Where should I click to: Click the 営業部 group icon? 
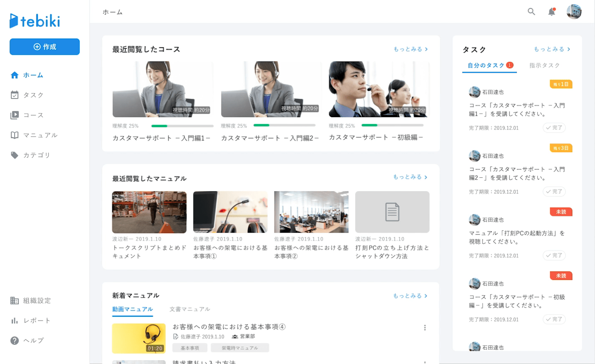pos(235,336)
